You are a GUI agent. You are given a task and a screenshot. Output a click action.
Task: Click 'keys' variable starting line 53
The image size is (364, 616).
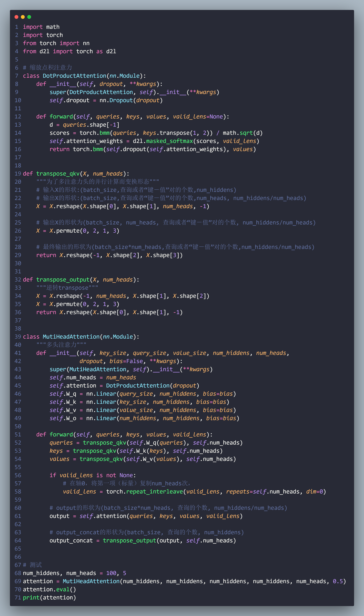(x=56, y=451)
